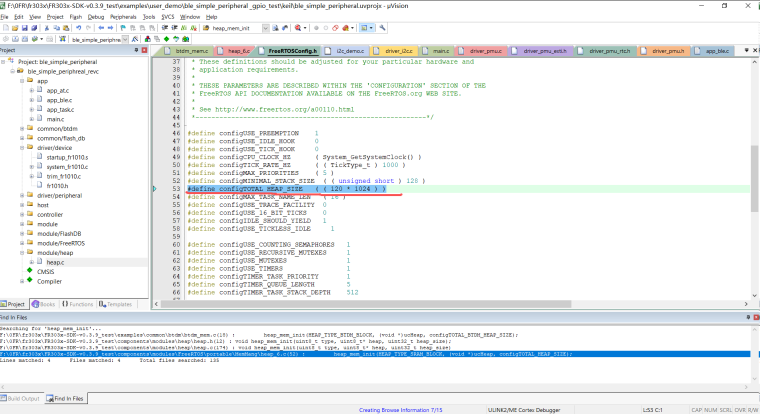Click the Options for Target wand icon
Image resolution: width=760 pixels, height=414 pixels.
pos(133,41)
